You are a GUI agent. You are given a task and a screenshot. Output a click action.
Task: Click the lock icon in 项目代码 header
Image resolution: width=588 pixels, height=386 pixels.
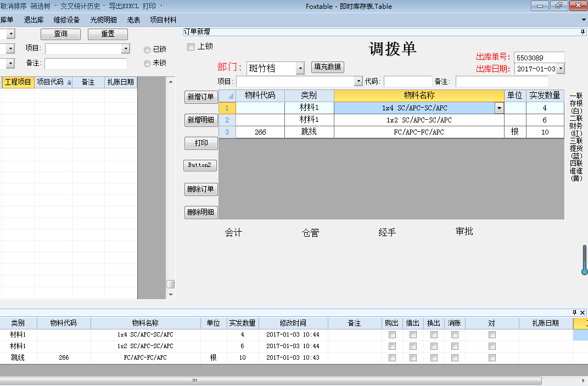tap(69, 82)
